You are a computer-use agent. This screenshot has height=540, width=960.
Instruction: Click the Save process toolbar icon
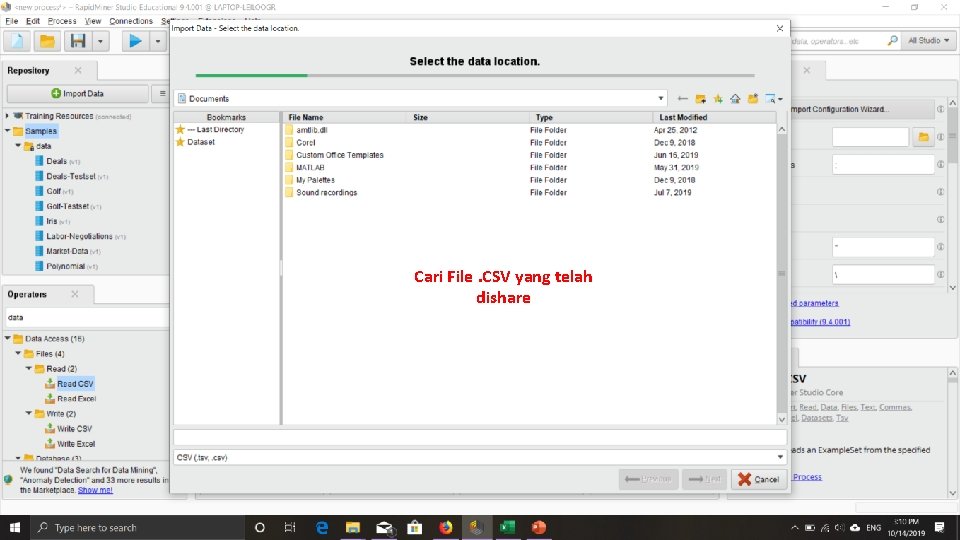[78, 41]
